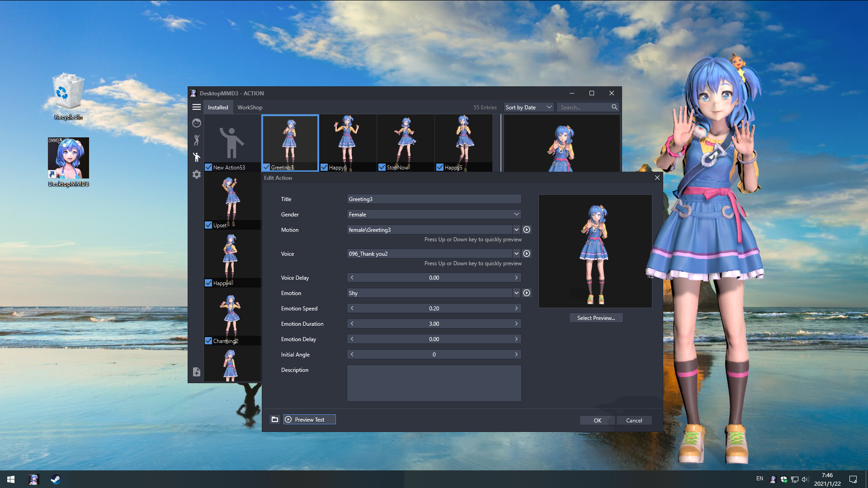The width and height of the screenshot is (868, 488).
Task: Click the Select Preview button
Action: (x=596, y=318)
